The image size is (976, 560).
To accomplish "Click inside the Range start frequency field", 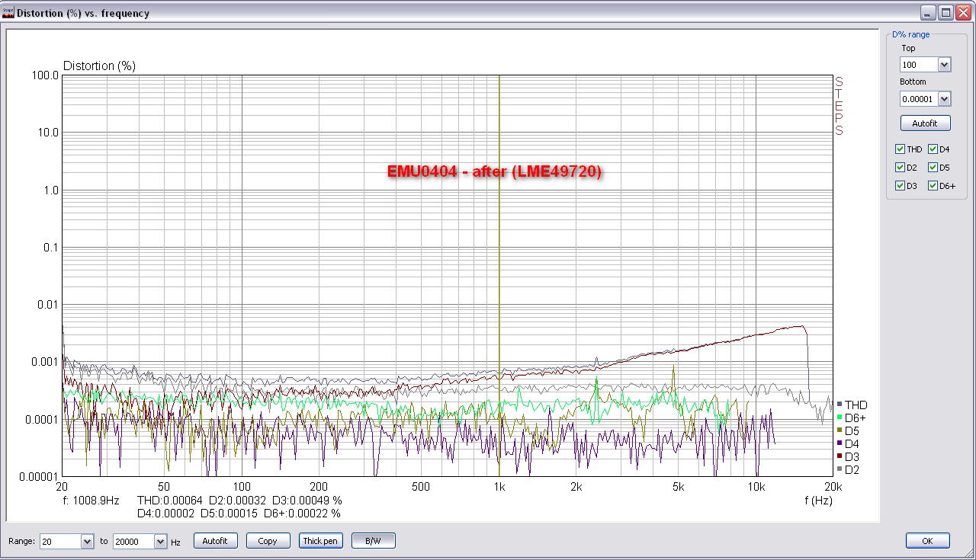I will (x=57, y=541).
